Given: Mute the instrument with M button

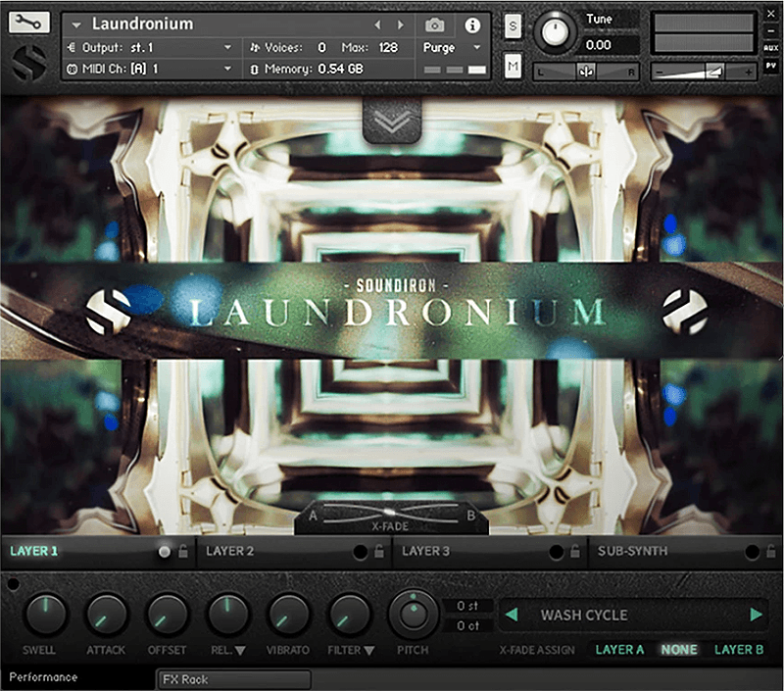Looking at the screenshot, I should tap(513, 66).
